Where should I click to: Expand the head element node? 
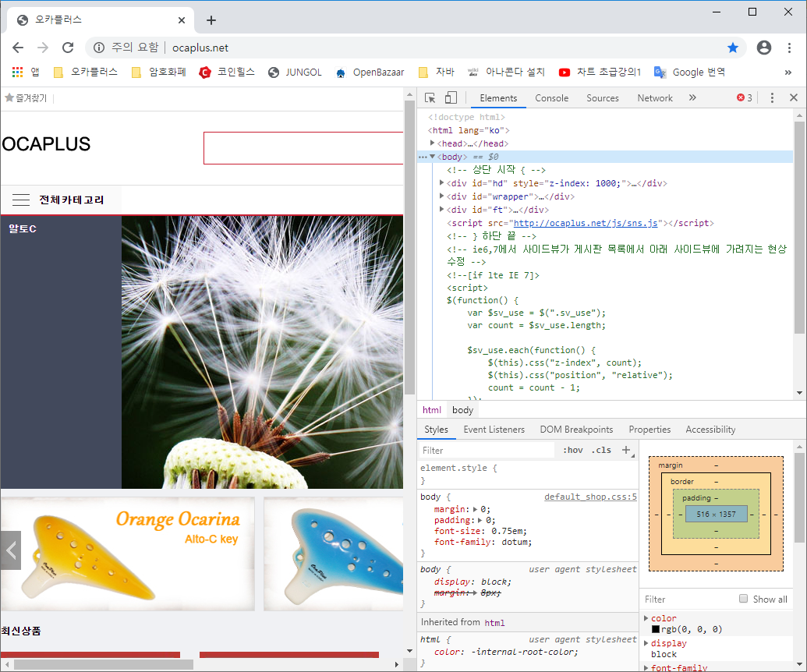pyautogui.click(x=432, y=143)
